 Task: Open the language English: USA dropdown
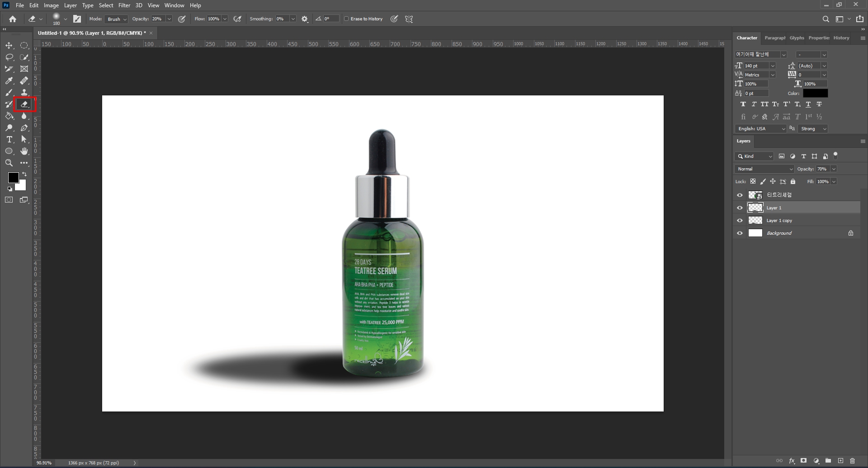(761, 129)
